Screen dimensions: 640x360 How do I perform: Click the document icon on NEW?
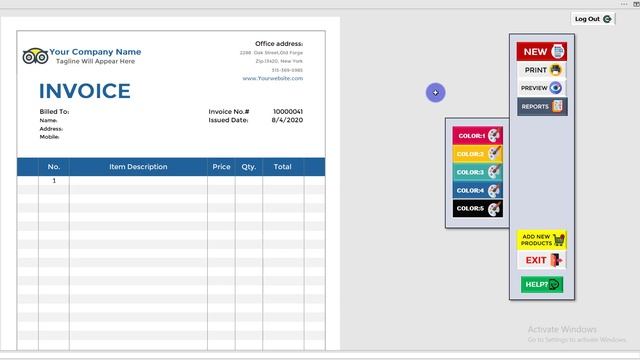tap(558, 51)
